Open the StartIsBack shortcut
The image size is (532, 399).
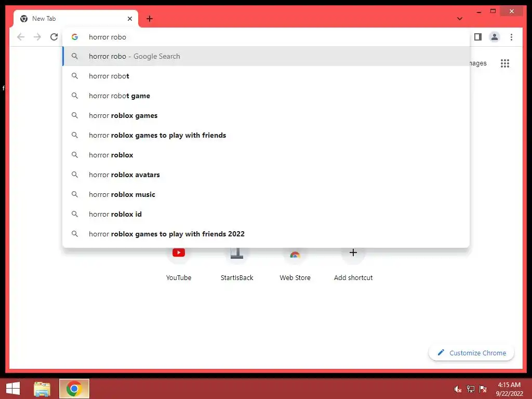click(237, 264)
